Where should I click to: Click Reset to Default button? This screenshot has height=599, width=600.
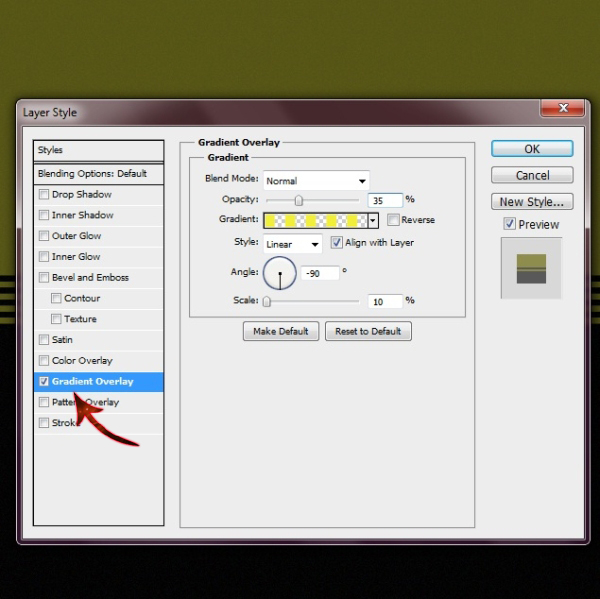click(x=368, y=331)
